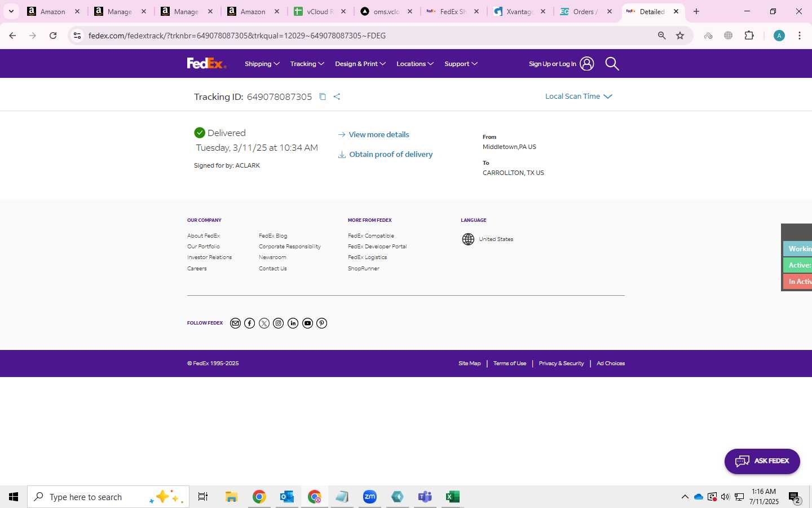Image resolution: width=812 pixels, height=508 pixels.
Task: Switch to the vCloud tab
Action: (320, 11)
